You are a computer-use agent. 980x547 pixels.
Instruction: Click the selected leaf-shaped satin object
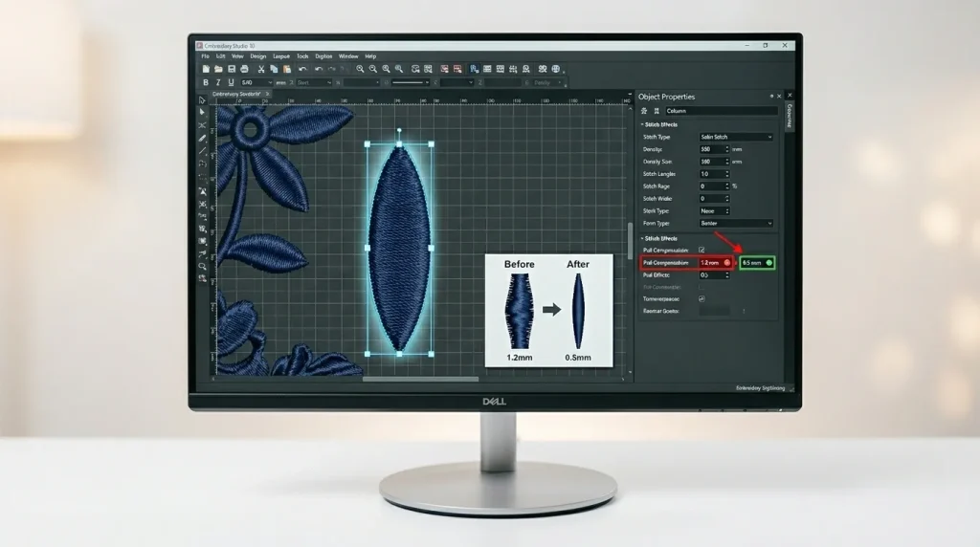click(x=399, y=250)
